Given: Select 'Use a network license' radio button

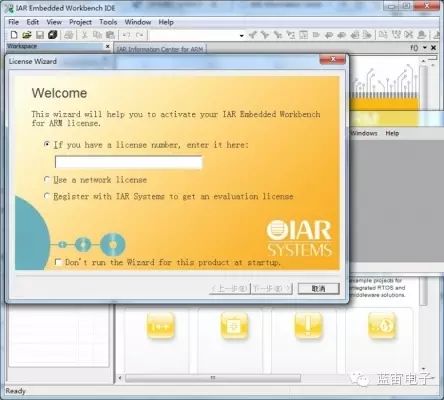Looking at the screenshot, I should pos(47,179).
